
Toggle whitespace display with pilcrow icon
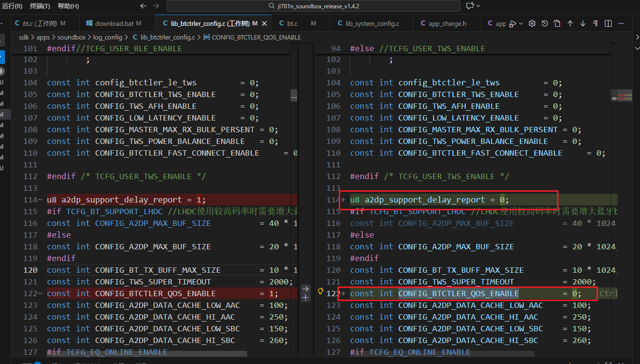coord(596,23)
